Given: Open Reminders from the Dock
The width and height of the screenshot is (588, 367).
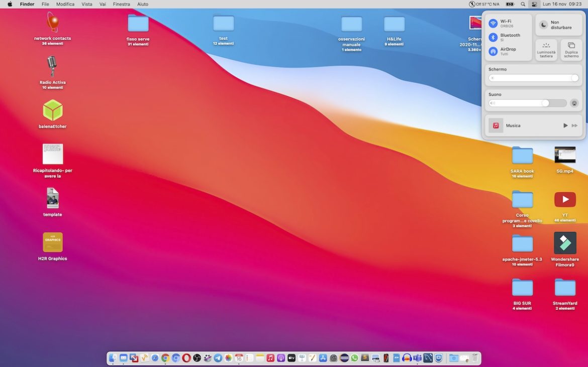Looking at the screenshot, I should point(249,358).
